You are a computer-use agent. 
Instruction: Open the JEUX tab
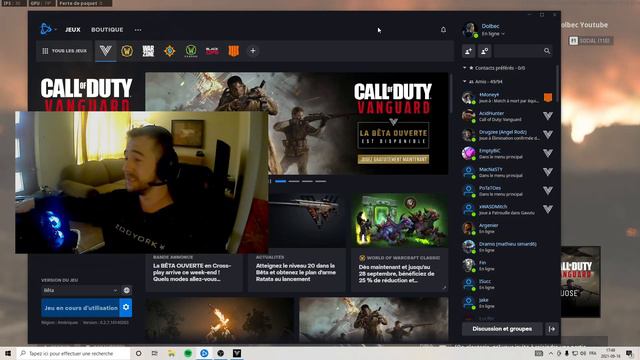pyautogui.click(x=73, y=30)
